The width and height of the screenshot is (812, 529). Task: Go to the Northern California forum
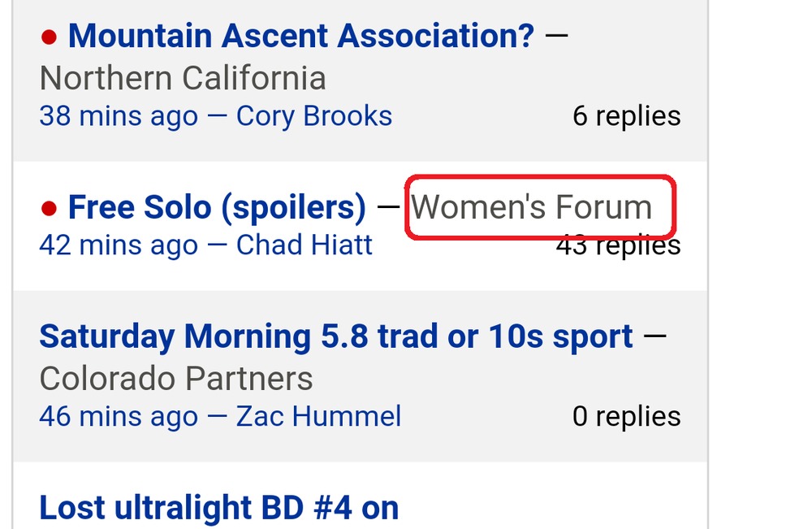[x=183, y=79]
